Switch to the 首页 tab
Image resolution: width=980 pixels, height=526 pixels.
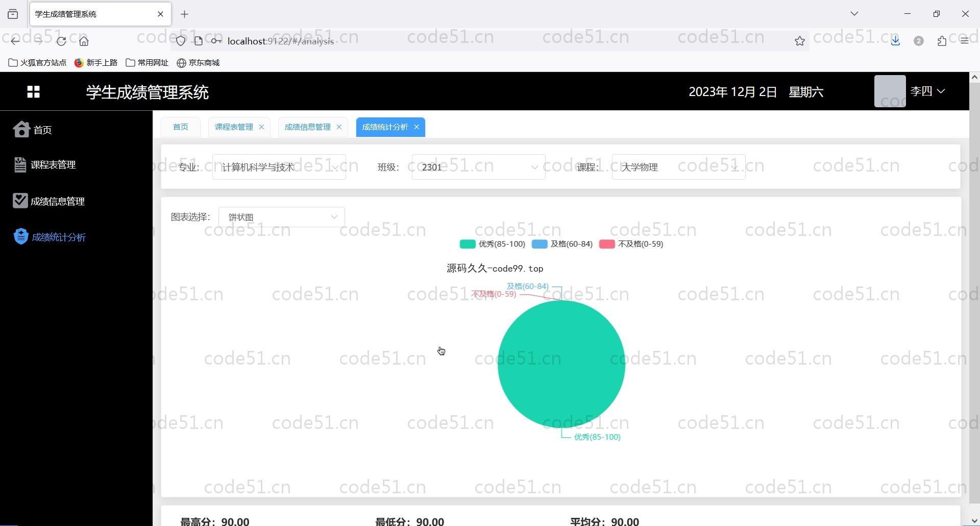point(181,127)
